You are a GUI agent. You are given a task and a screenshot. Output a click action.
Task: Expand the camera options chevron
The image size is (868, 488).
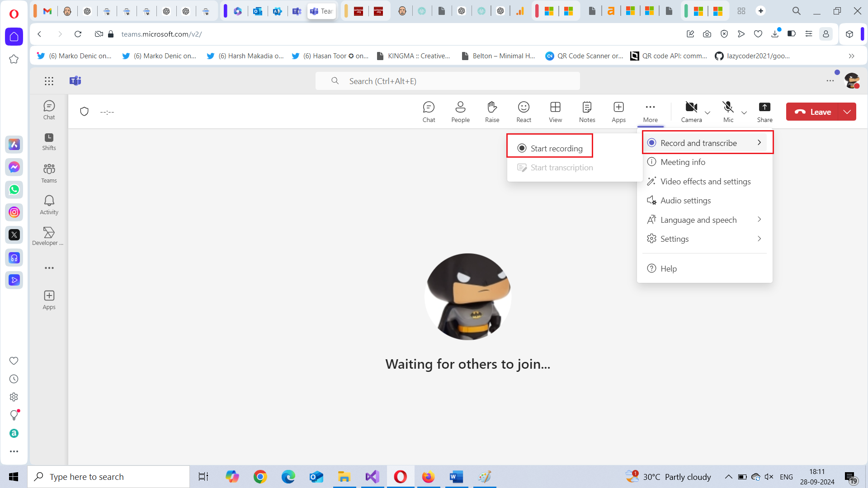708,113
